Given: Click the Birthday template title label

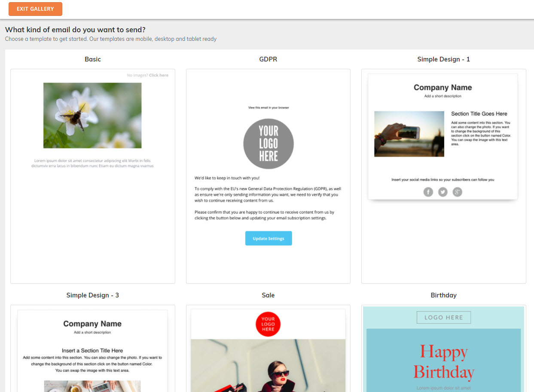Looking at the screenshot, I should [443, 295].
